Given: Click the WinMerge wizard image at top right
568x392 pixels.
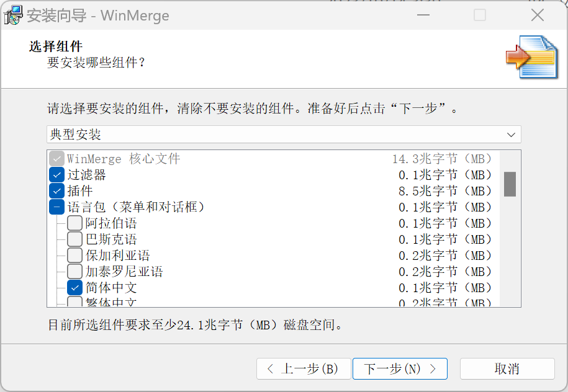Looking at the screenshot, I should pos(532,57).
